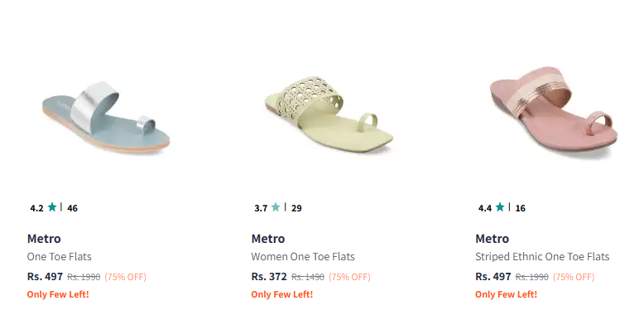This screenshot has width=644, height=315.
Task: Click the 4.2 rating star icon
Action: coord(52,207)
